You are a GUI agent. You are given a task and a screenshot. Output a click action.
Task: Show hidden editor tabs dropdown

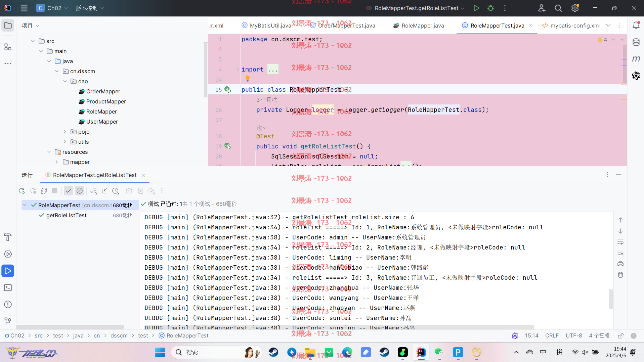click(x=608, y=26)
